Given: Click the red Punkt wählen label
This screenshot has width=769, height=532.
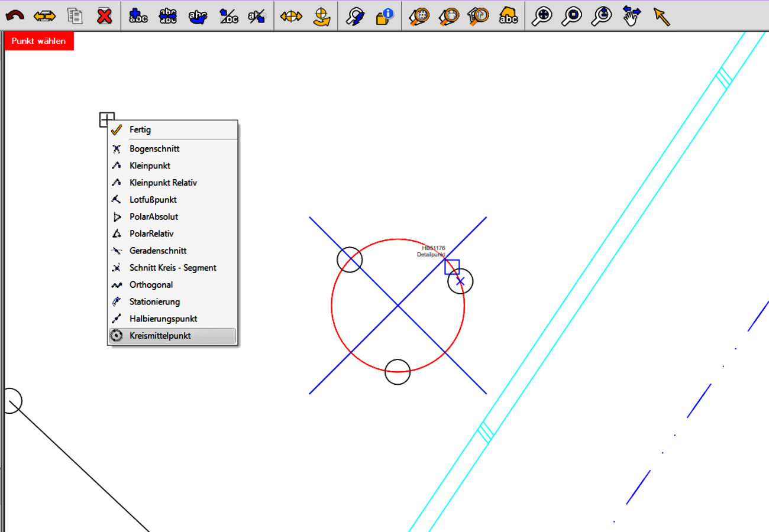Looking at the screenshot, I should pos(38,41).
